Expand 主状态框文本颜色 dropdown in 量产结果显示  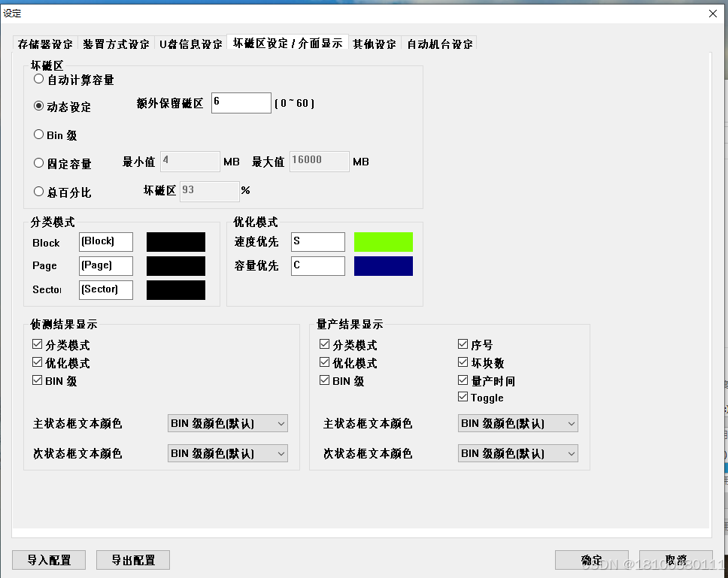point(517,423)
